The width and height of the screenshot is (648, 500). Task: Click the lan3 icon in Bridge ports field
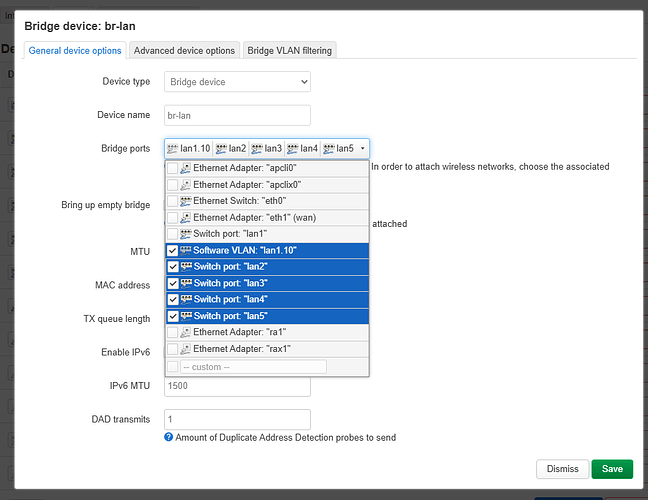257,149
